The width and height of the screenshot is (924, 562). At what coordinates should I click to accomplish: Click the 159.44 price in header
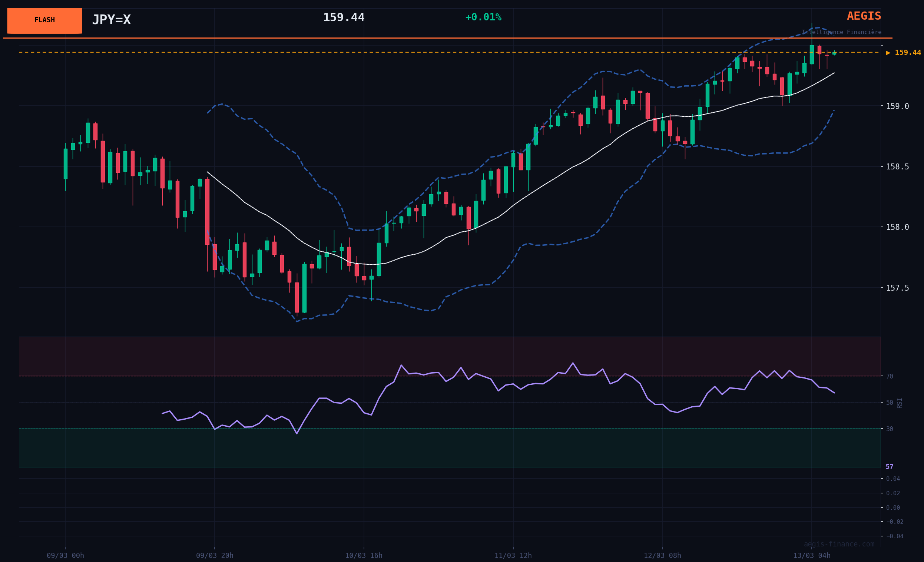(344, 18)
